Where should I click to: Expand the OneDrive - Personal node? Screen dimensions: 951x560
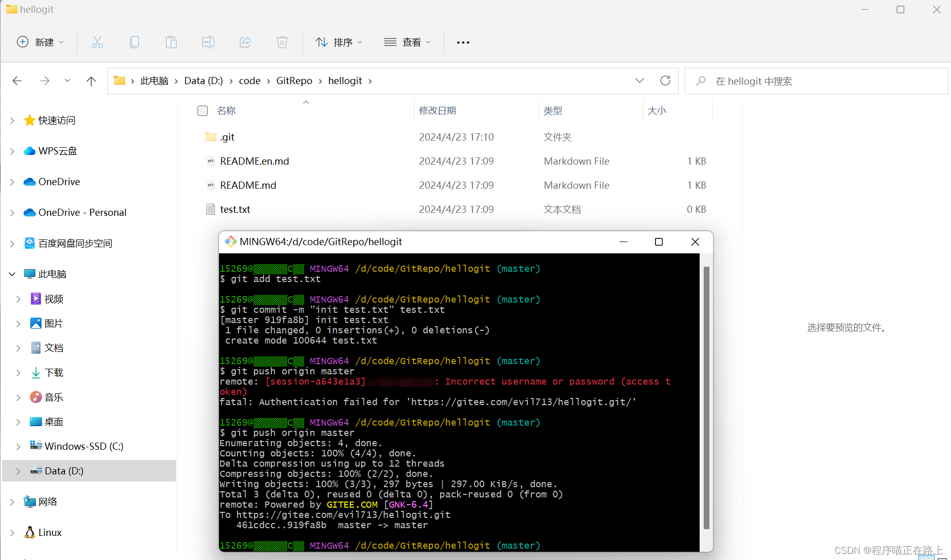pos(12,213)
